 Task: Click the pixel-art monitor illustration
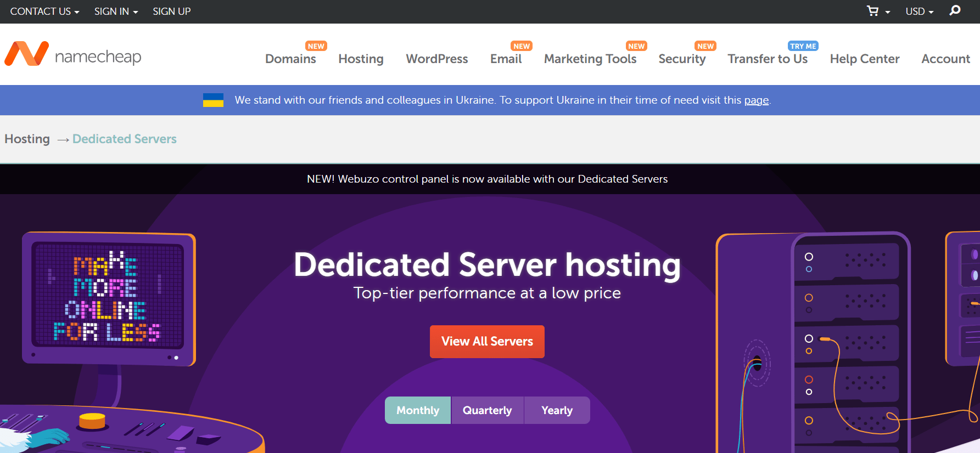[109, 298]
